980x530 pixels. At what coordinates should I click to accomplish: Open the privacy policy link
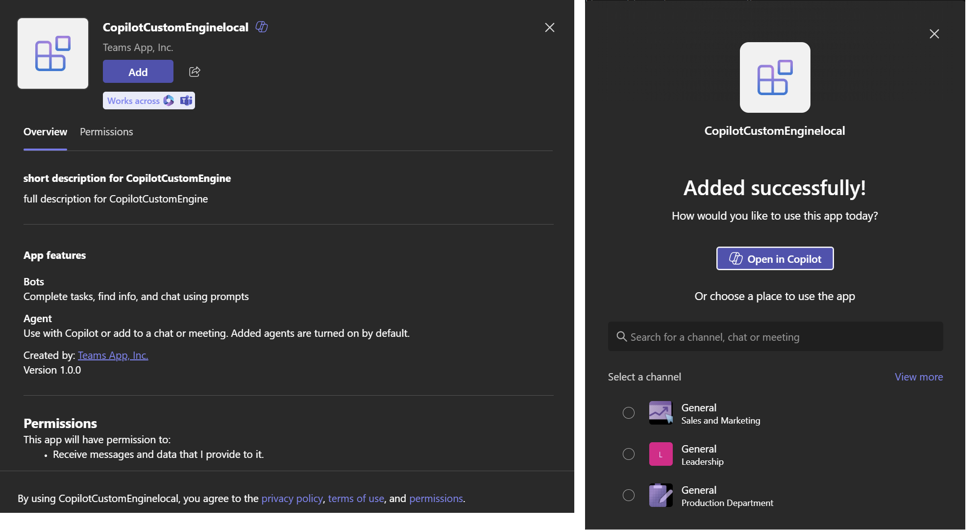292,498
